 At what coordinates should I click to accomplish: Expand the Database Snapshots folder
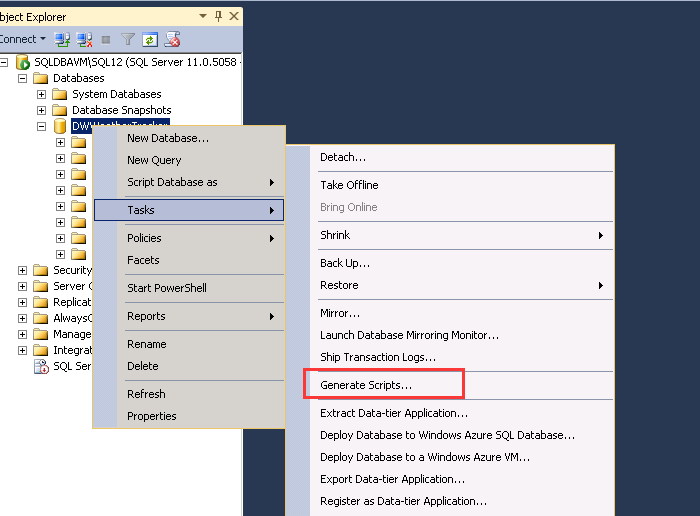(x=42, y=110)
